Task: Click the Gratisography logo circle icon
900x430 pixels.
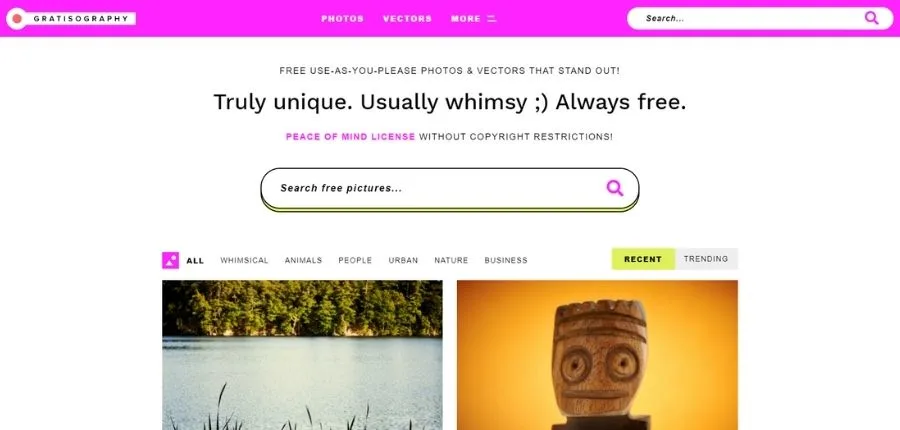Action: point(17,19)
